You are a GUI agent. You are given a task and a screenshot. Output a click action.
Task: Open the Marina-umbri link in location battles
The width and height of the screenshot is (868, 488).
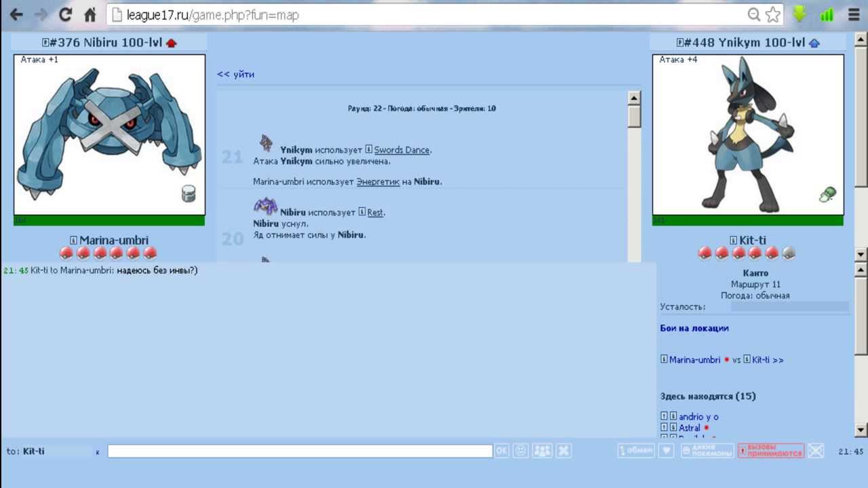tap(694, 360)
